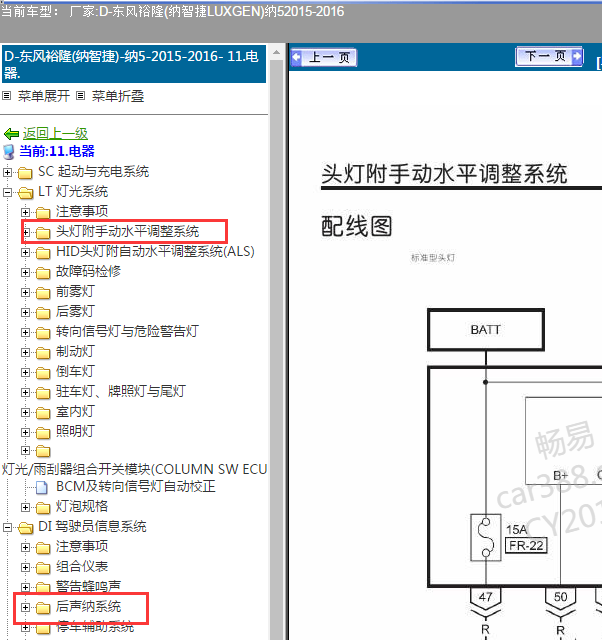Screen dimensions: 602x640
Task: Go to previous page with 上一页
Action: [x=324, y=58]
